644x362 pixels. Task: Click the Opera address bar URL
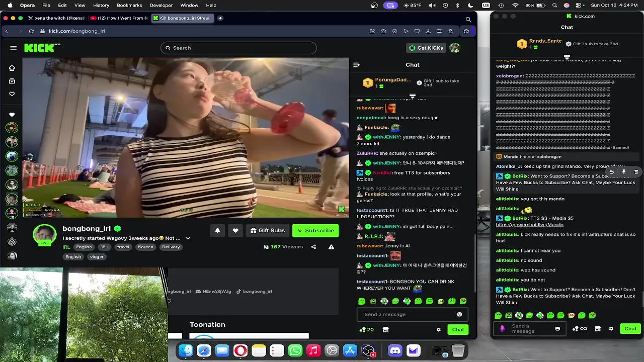pos(76,31)
